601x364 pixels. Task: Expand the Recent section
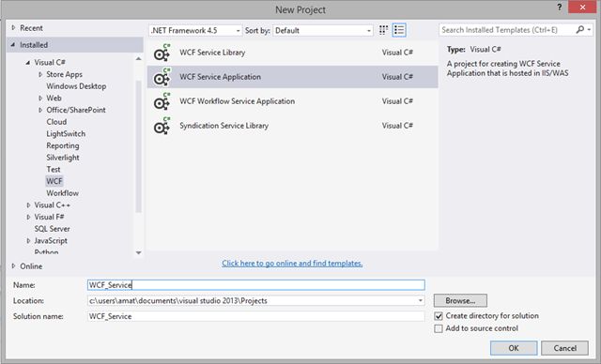[14, 28]
